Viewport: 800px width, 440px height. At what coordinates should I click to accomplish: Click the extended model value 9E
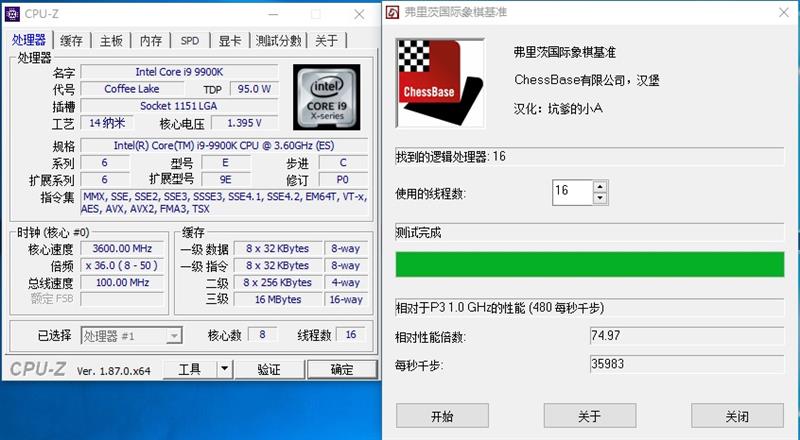point(226,179)
